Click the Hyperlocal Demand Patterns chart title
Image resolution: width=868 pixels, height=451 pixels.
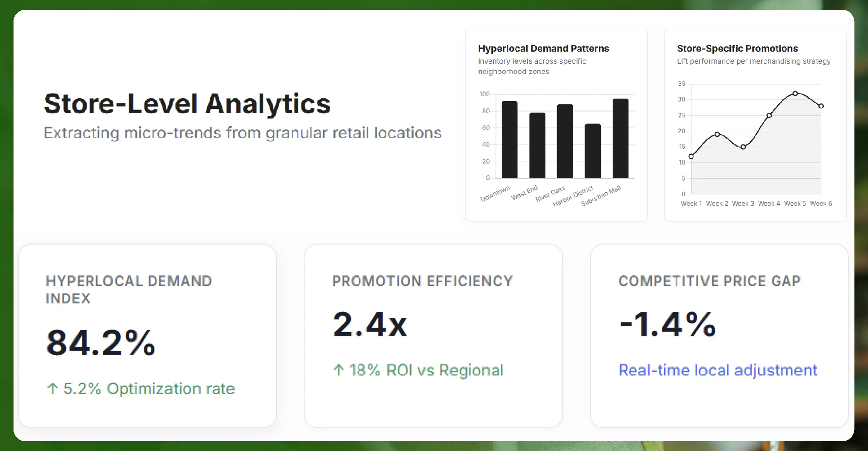point(543,48)
